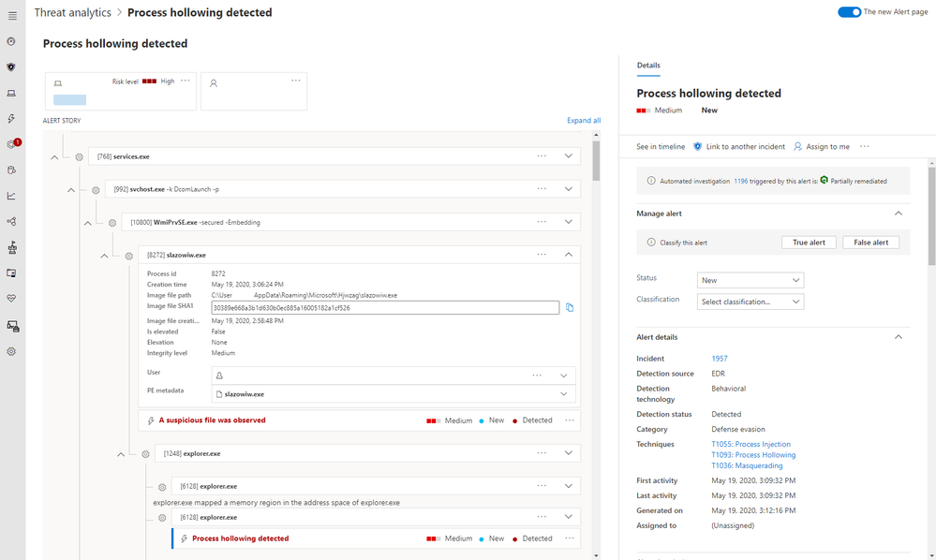Click the info icon beside Classify this alert
The height and width of the screenshot is (560, 936).
tap(651, 243)
